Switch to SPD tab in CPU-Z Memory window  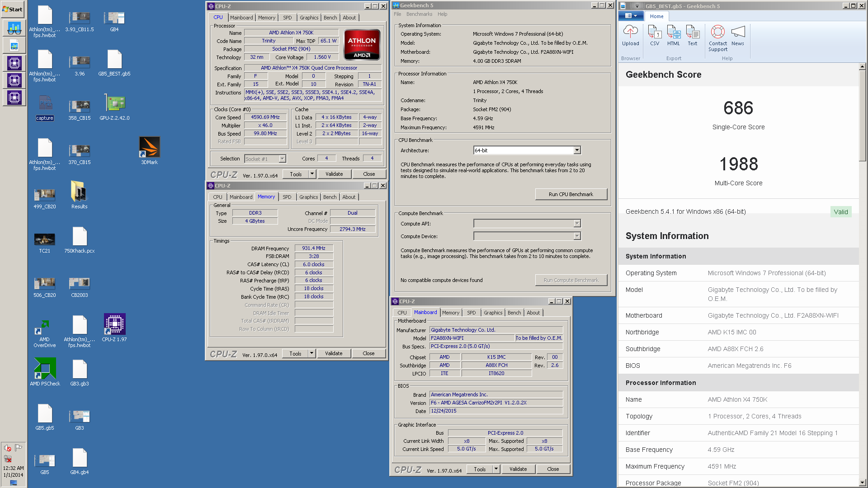pyautogui.click(x=287, y=197)
